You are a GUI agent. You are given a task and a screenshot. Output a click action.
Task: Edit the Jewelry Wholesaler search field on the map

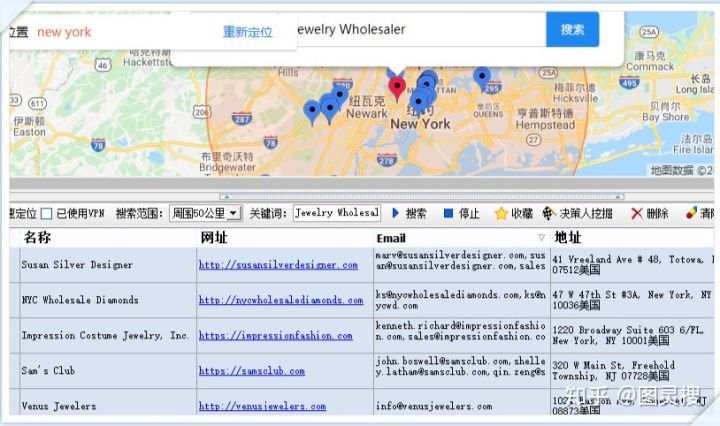point(420,30)
